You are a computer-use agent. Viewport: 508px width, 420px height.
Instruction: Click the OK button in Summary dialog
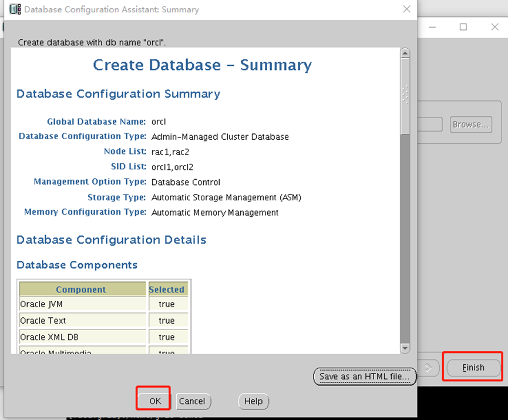pos(154,401)
